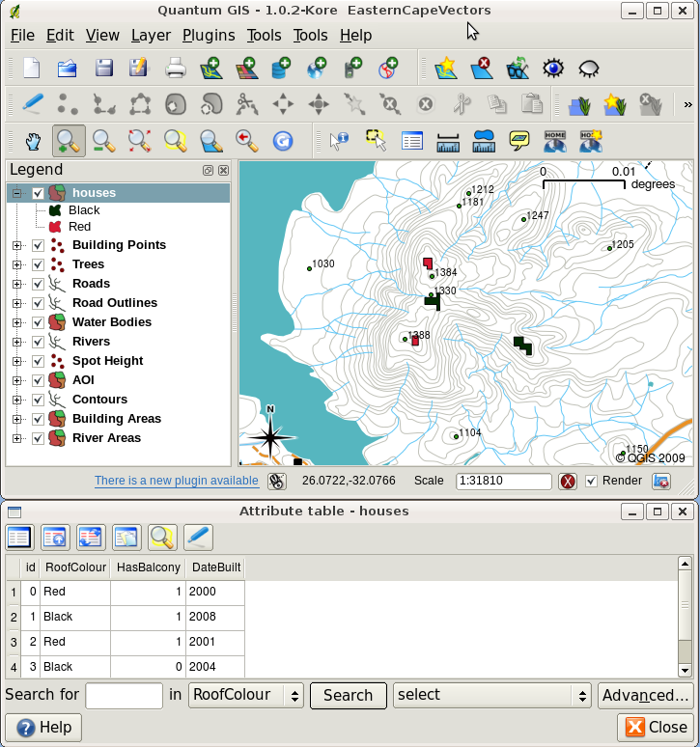The image size is (700, 747).
Task: Open attribute table from the toolbar
Action: point(412,142)
